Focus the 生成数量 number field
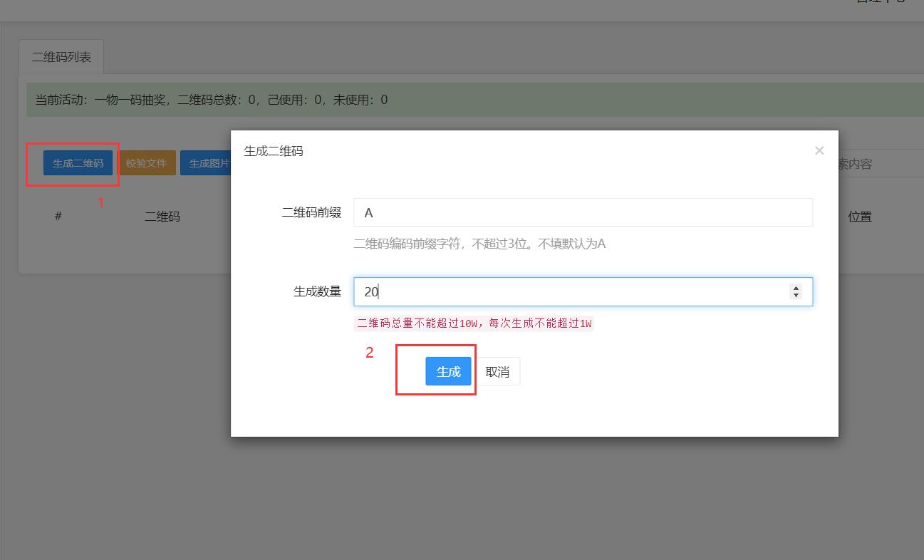The height and width of the screenshot is (560, 924). coord(570,291)
